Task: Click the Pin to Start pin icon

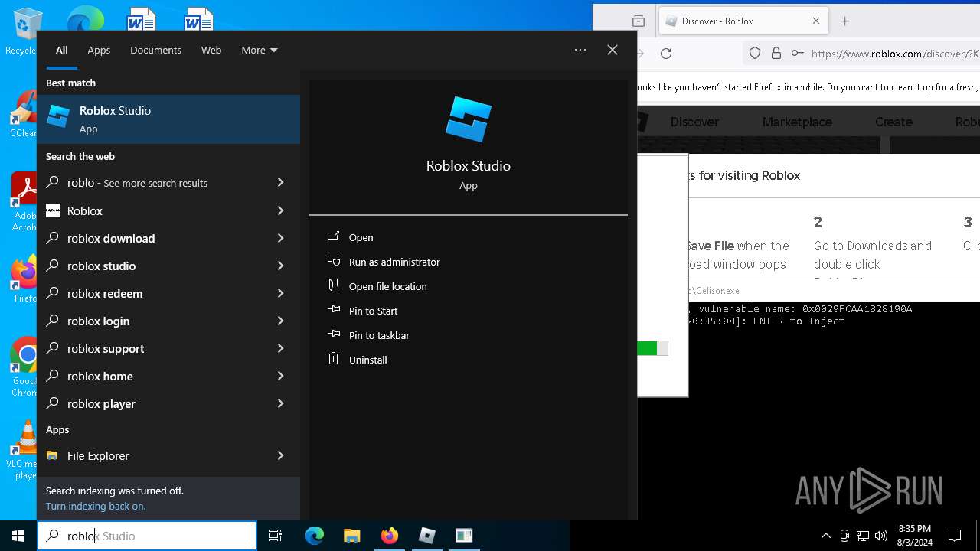Action: [333, 310]
